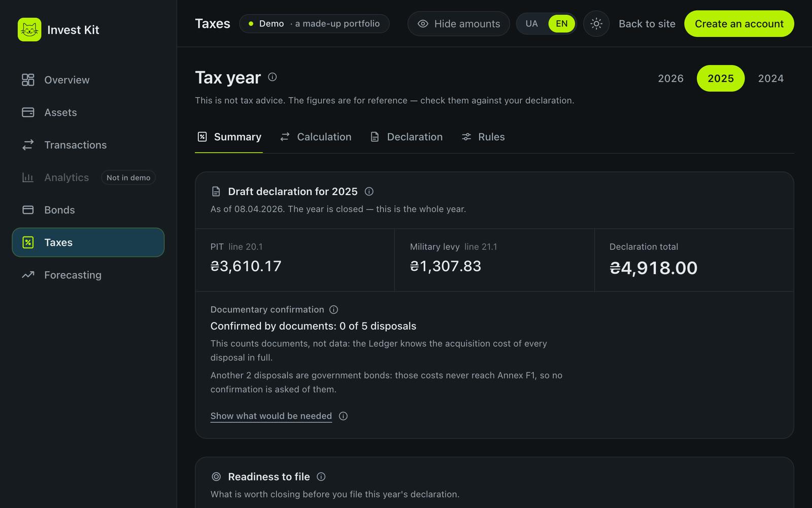Click info icon by Documentary confirmation
Screen dimensions: 812x508
[x=333, y=310]
